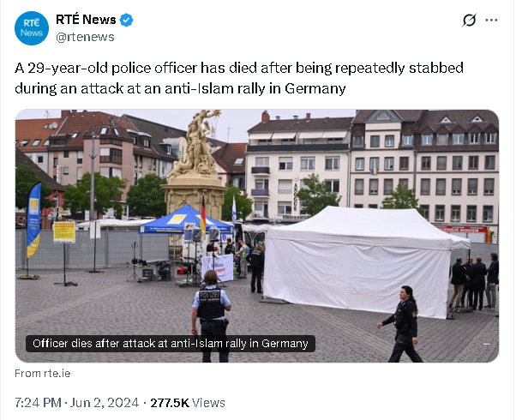
Task: Click the blue-yellow feather banner flag in the photo
Action: 33,219
